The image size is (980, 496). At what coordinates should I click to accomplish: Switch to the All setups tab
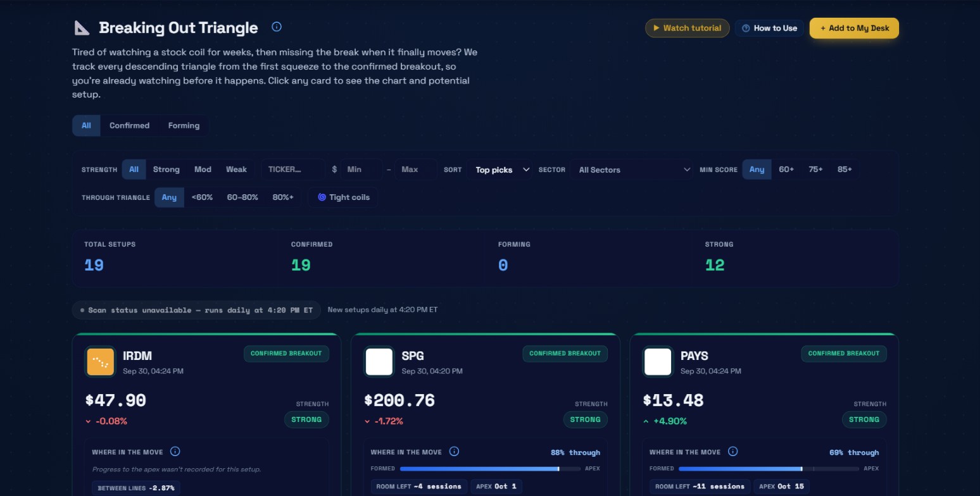click(86, 125)
